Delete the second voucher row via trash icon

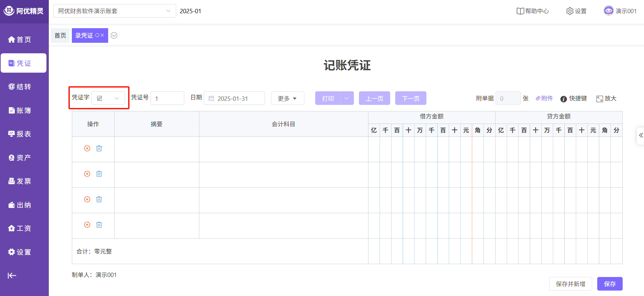(x=99, y=174)
